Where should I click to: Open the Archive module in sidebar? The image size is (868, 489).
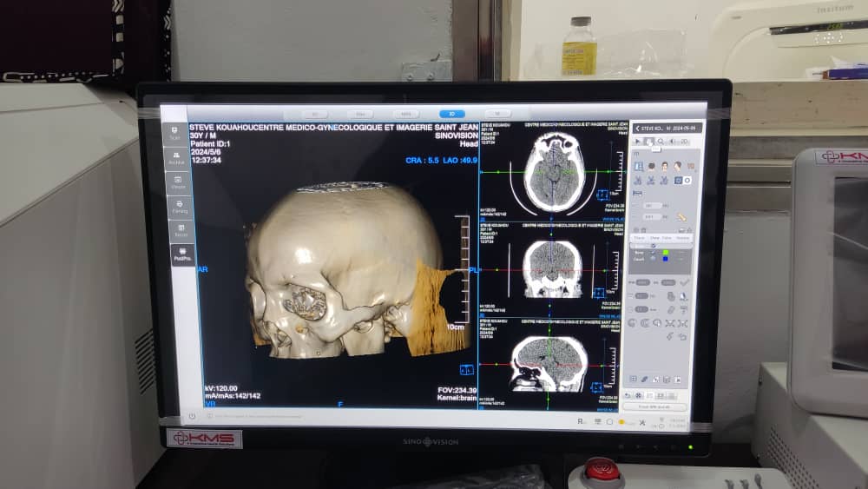[176, 158]
